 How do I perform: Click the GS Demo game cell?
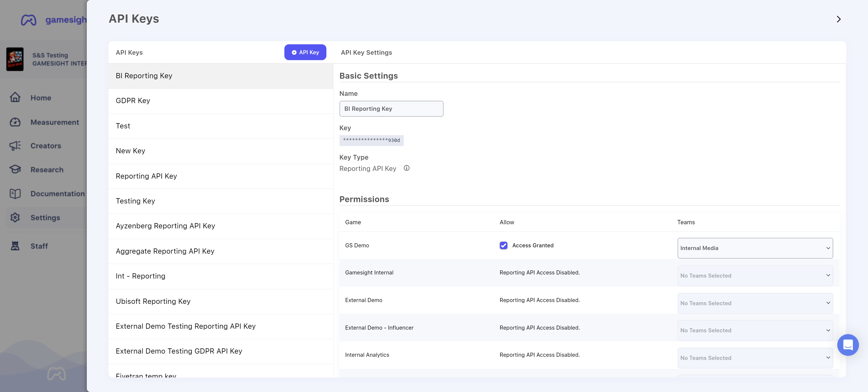357,245
